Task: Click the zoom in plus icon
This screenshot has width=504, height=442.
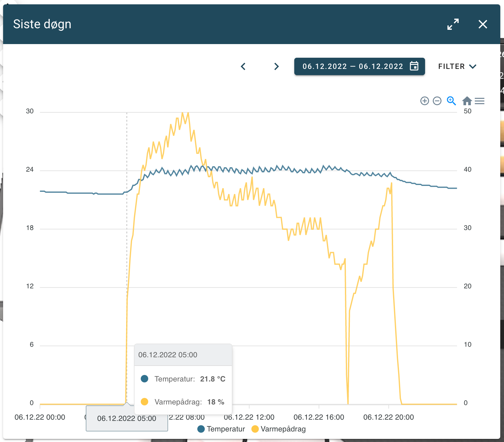Action: click(424, 101)
